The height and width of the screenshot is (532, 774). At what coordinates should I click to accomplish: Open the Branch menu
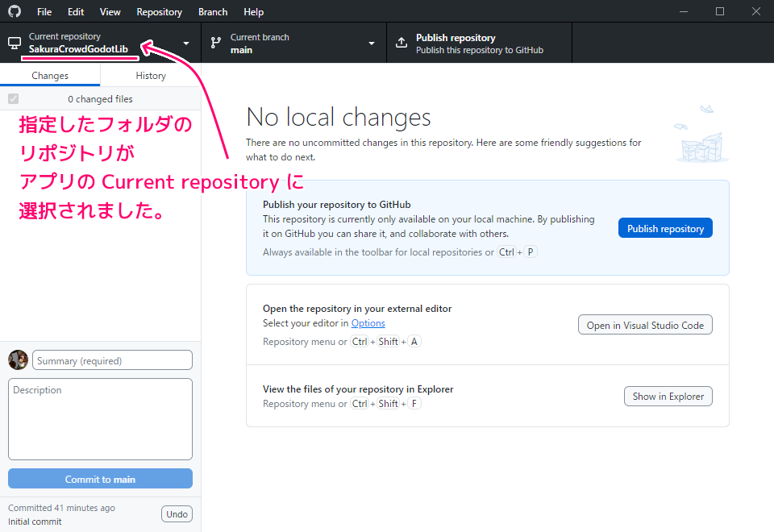(x=213, y=11)
